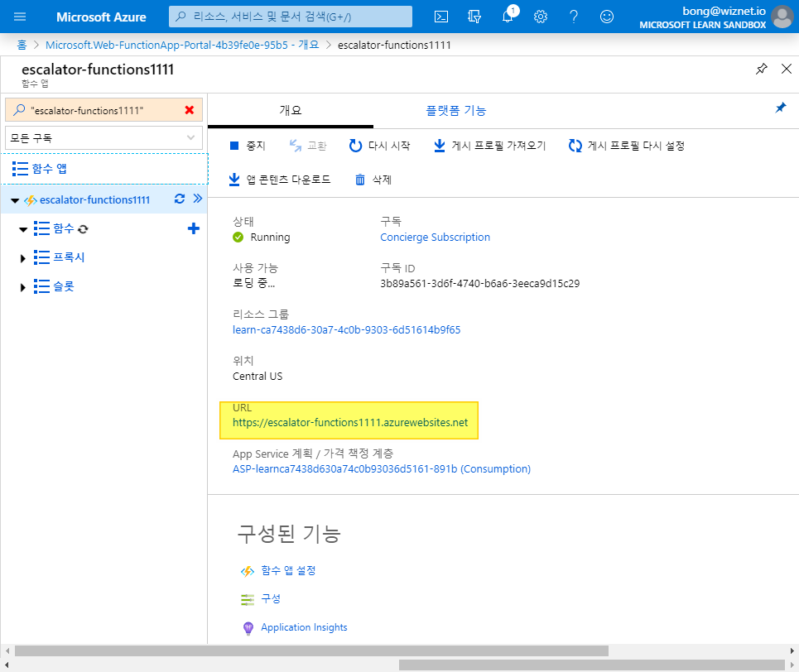Click the Central US location text
799x672 pixels.
258,376
